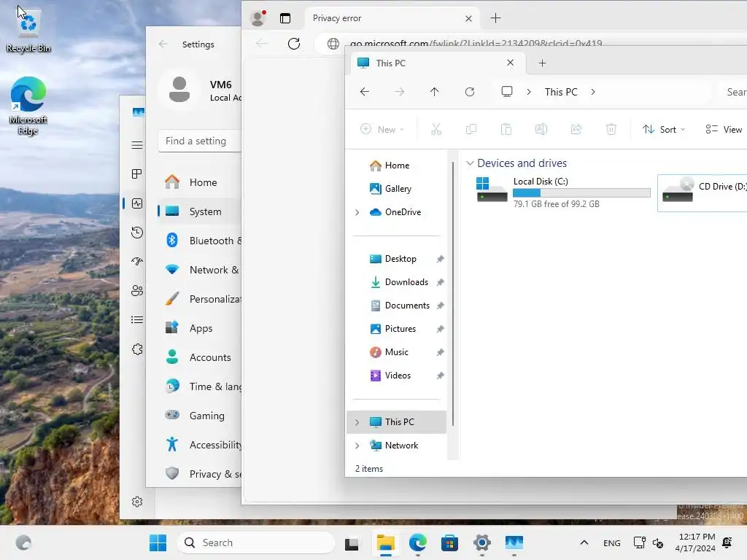Open Gaming category in Settings
The image size is (747, 560).
(199, 416)
